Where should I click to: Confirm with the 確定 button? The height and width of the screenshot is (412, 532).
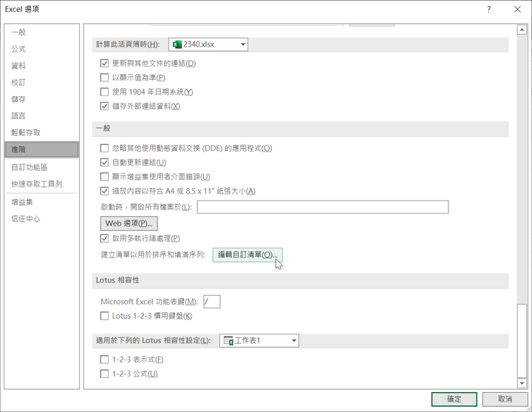454,399
